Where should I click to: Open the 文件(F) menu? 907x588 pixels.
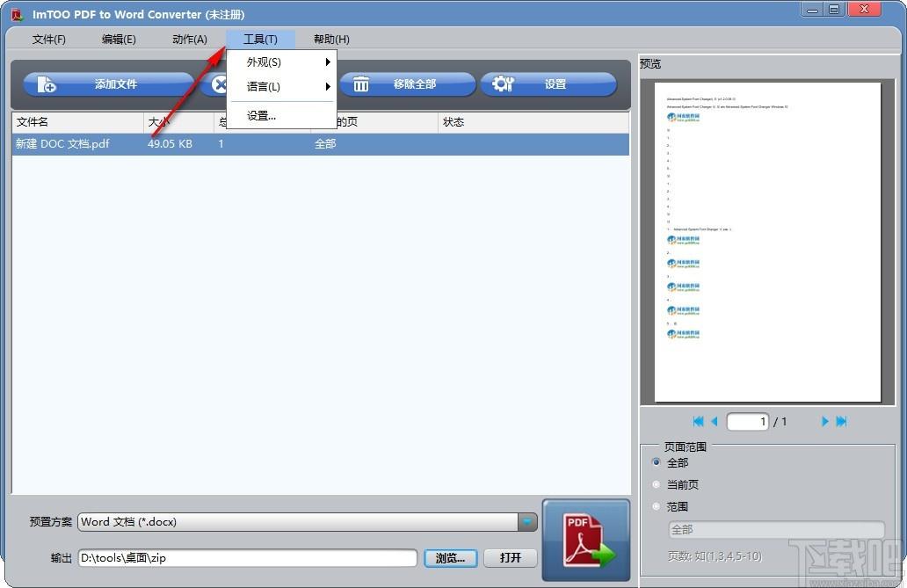point(49,40)
